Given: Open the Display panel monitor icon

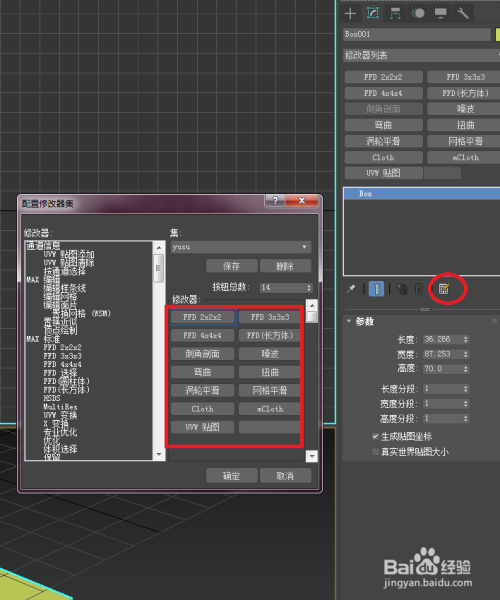Looking at the screenshot, I should (440, 13).
